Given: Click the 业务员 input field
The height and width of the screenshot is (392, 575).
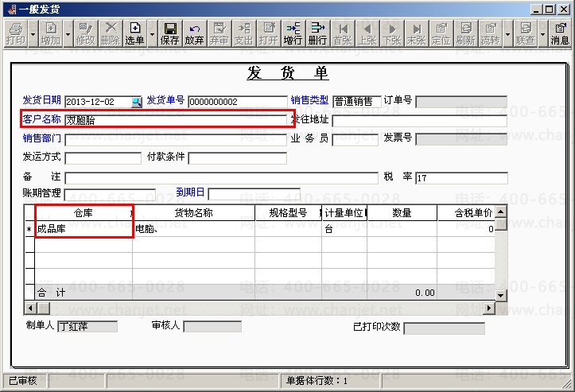Looking at the screenshot, I should click(355, 140).
